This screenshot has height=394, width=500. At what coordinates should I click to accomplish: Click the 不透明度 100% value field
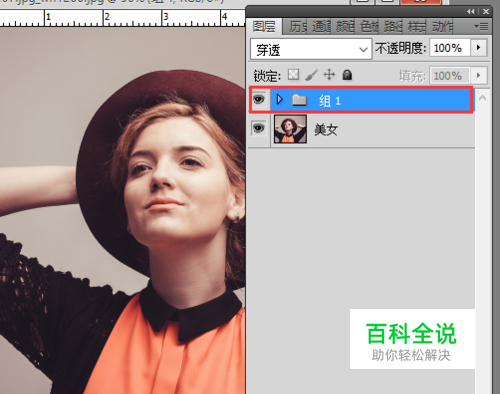pyautogui.click(x=450, y=48)
